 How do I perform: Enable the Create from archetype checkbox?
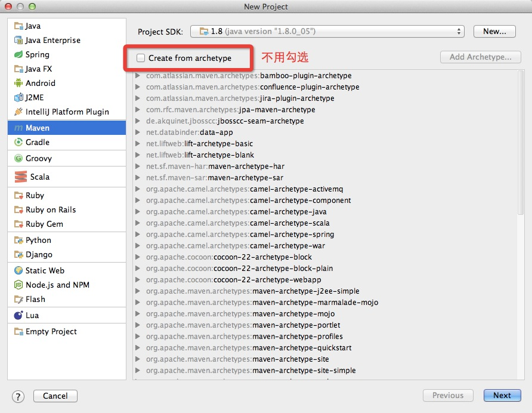(x=141, y=58)
